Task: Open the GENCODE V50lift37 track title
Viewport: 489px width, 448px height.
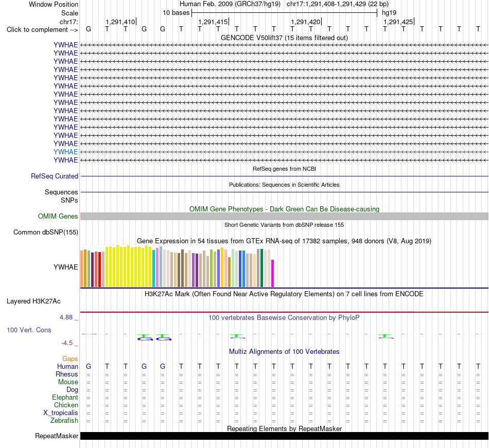Action: click(284, 38)
